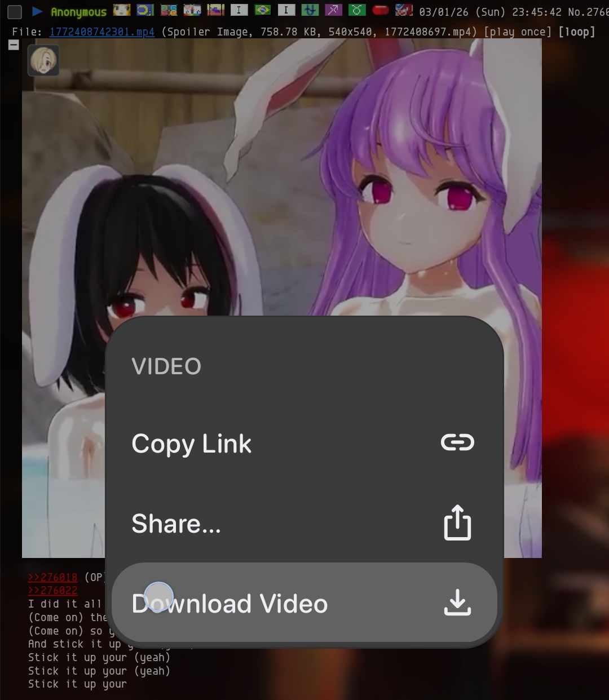Follow the >>276022 quote link

(53, 590)
